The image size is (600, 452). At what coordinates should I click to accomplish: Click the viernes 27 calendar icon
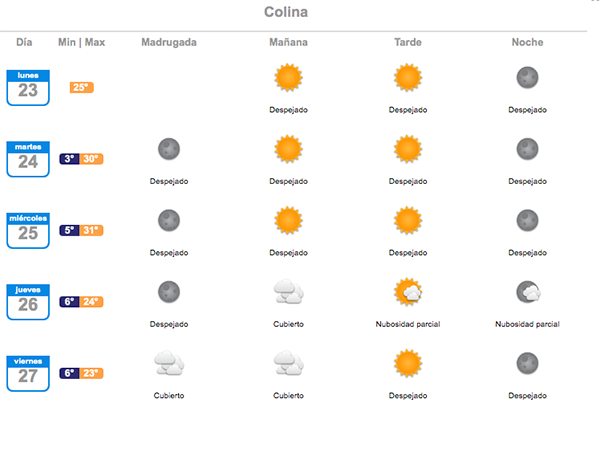[x=28, y=373]
